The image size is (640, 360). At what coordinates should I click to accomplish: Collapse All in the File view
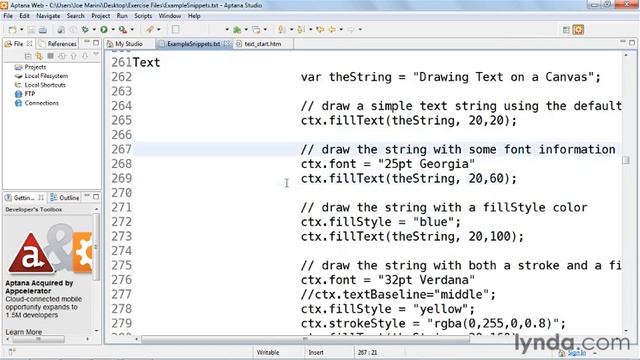pos(28,56)
